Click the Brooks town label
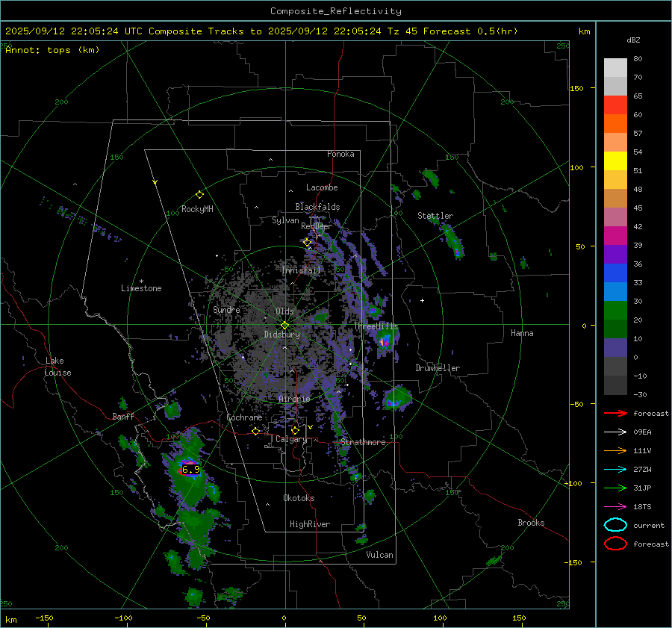 coord(531,523)
